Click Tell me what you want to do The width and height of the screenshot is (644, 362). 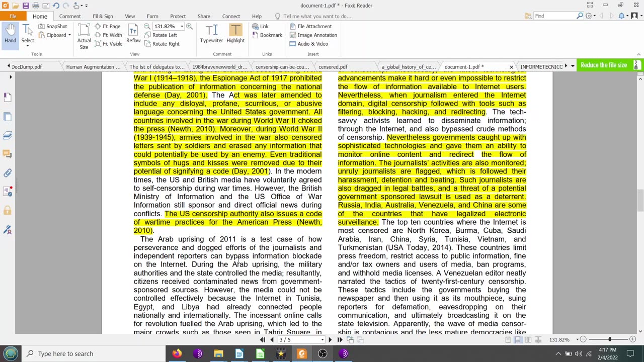(x=317, y=16)
